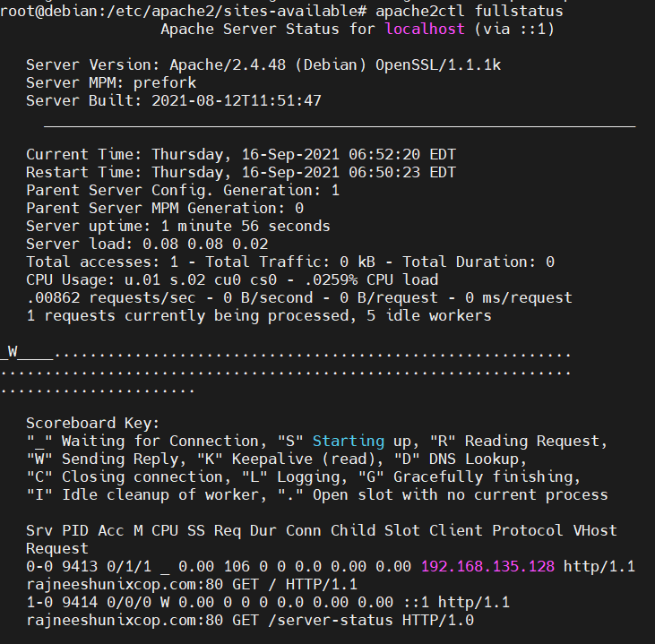
Task: Click the 192.168.135.128 client IP address
Action: 487,566
